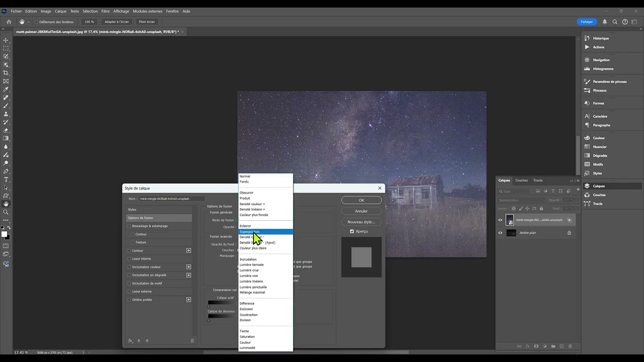Uncheck the Aperçu checkbox
Screen dimensions: 644x362
pyautogui.click(x=352, y=231)
